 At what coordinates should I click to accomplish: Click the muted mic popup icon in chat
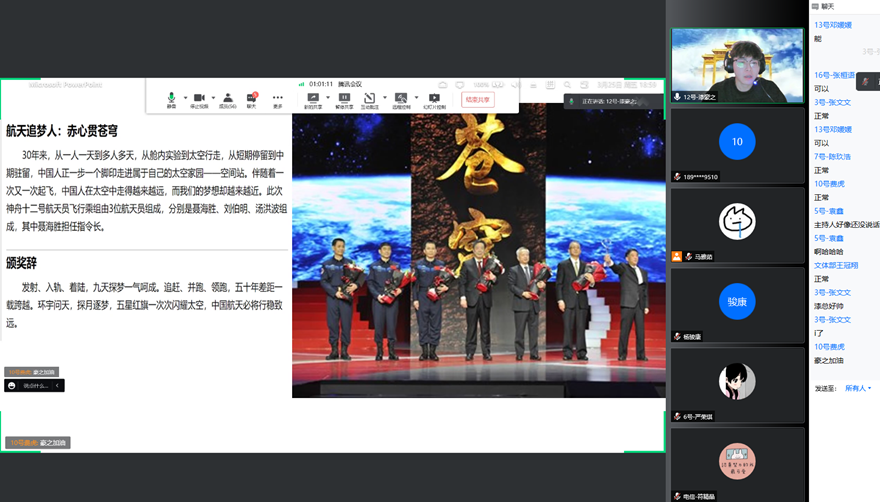866,82
